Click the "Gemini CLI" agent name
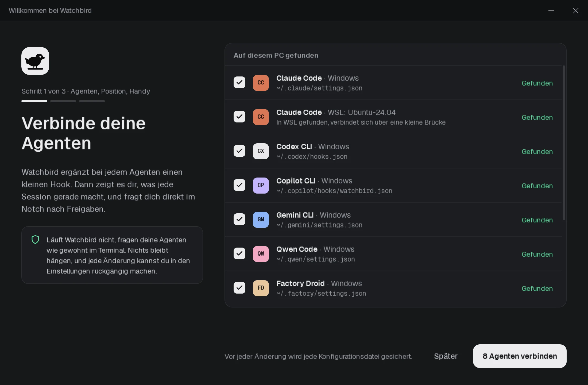The image size is (588, 385). coord(295,215)
